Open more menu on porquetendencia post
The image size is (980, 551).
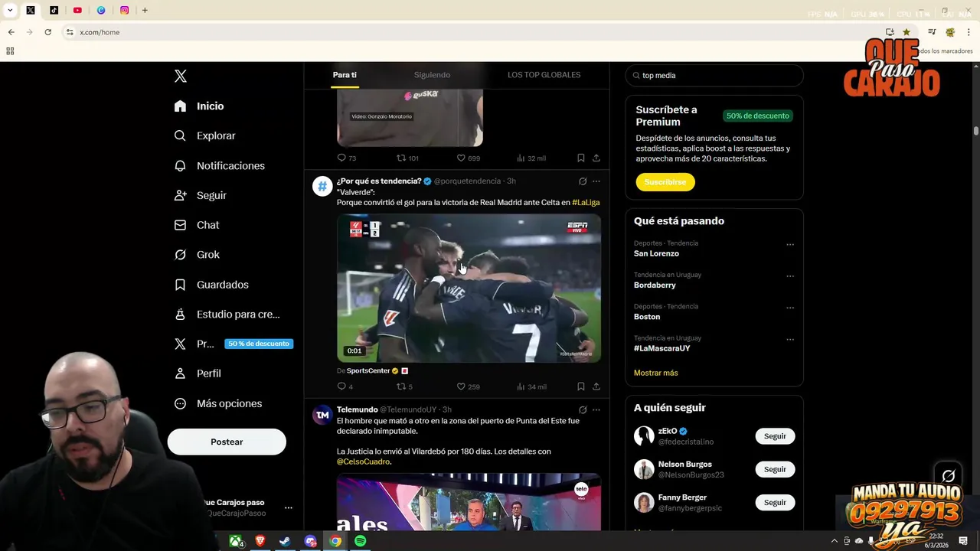(596, 181)
